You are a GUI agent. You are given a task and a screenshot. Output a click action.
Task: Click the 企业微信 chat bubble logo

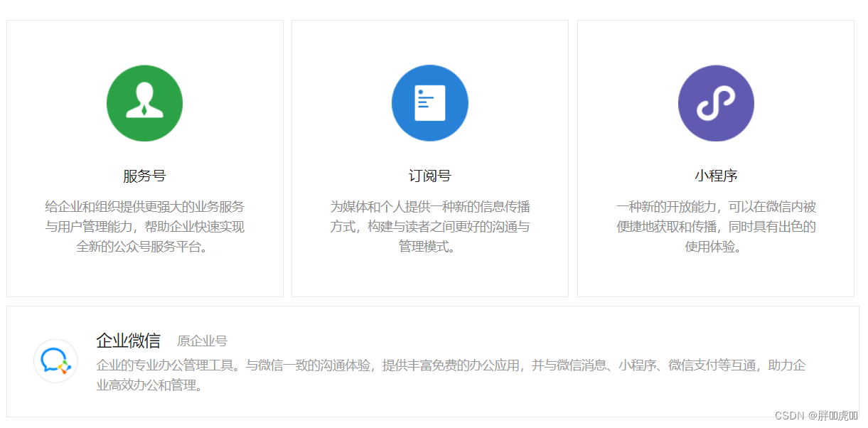(x=55, y=360)
